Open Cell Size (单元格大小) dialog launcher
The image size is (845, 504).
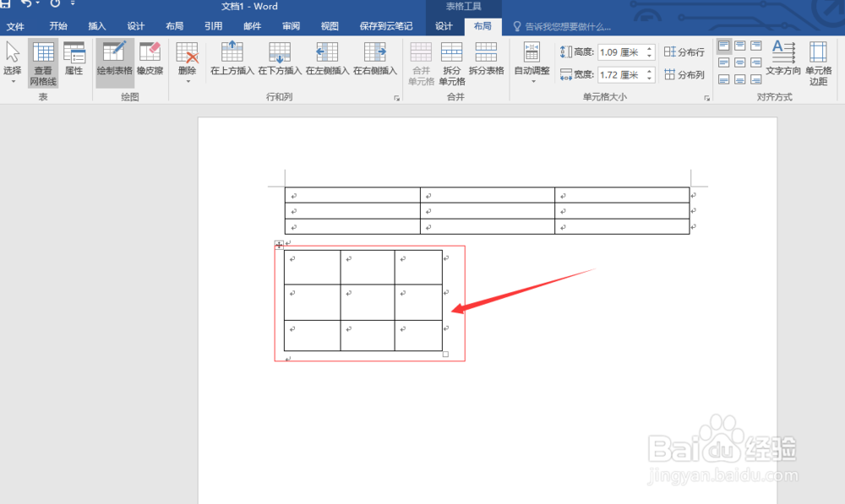tap(706, 98)
